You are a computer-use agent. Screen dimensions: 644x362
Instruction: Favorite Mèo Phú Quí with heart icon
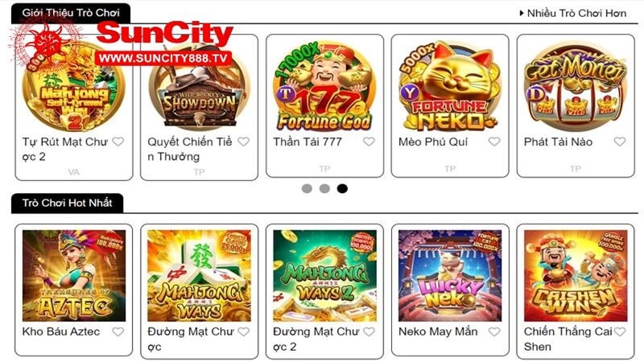[494, 142]
